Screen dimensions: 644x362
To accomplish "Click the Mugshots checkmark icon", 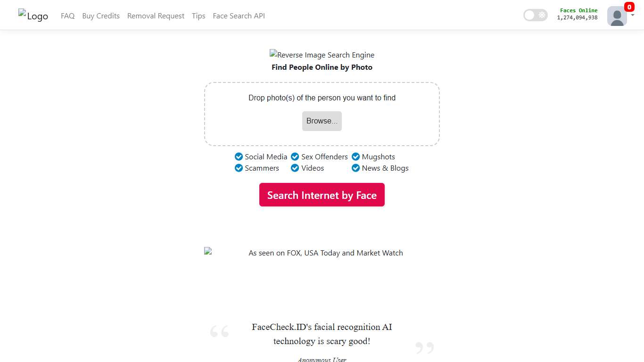I will coord(355,156).
